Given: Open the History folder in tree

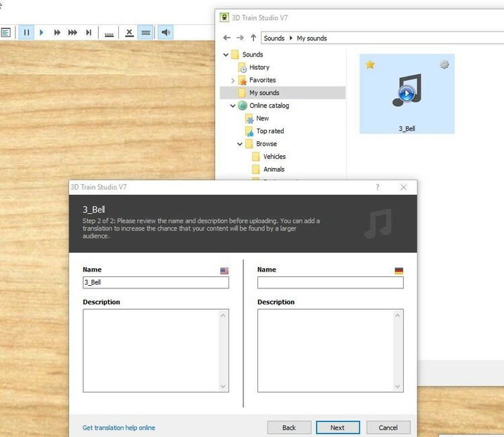Looking at the screenshot, I should pos(259,67).
